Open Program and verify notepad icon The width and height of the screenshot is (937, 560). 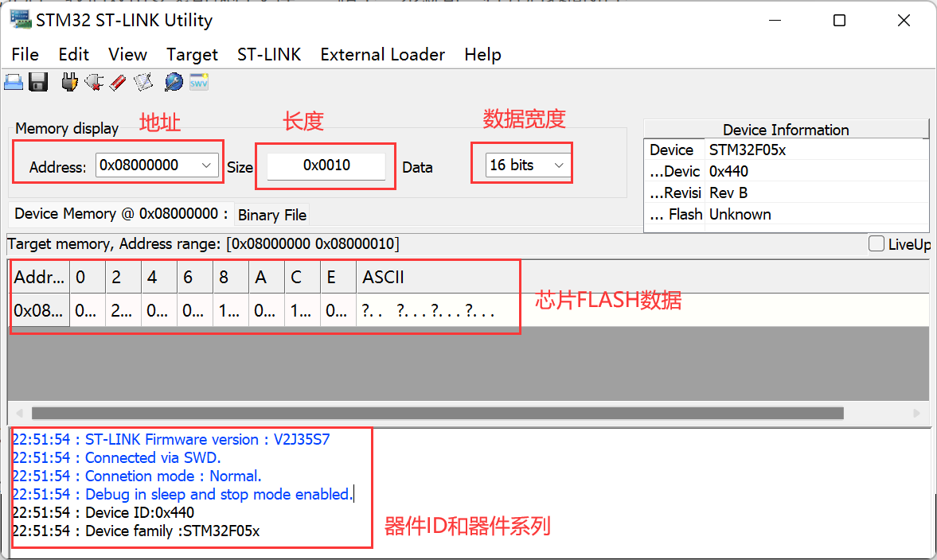pyautogui.click(x=143, y=82)
